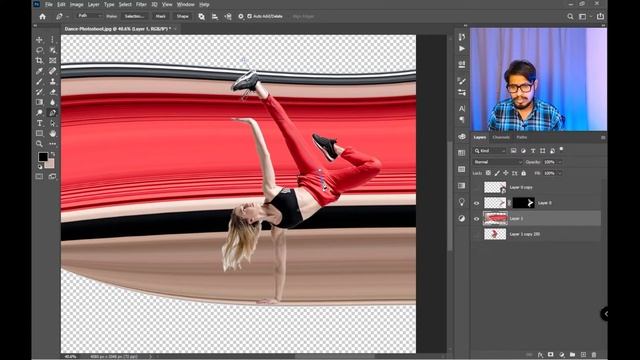Toggle lock transparent pixels
This screenshot has width=640, height=360.
click(x=488, y=173)
